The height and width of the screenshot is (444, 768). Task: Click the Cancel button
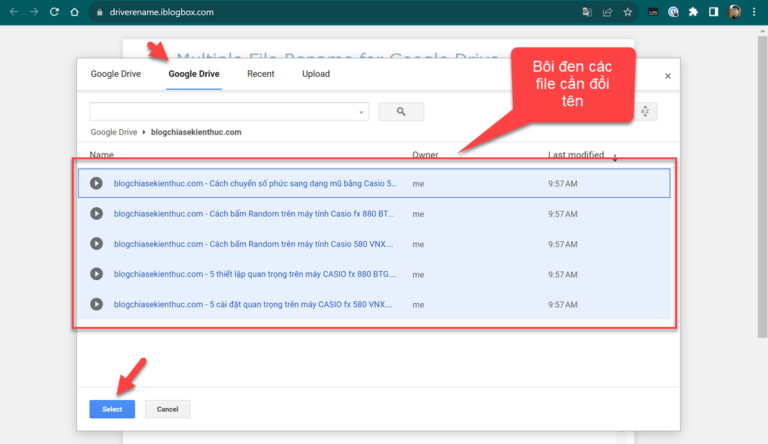(168, 409)
